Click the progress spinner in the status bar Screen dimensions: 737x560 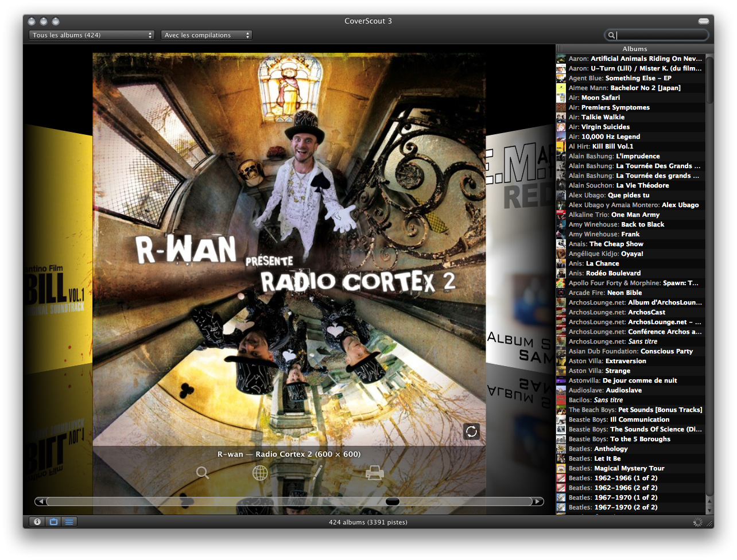point(697,522)
